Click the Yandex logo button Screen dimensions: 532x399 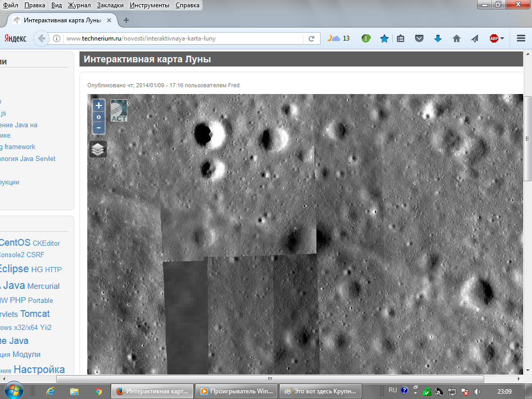coord(15,38)
